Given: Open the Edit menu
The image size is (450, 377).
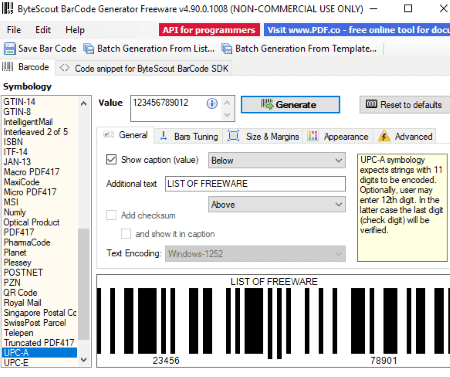Looking at the screenshot, I should [43, 30].
